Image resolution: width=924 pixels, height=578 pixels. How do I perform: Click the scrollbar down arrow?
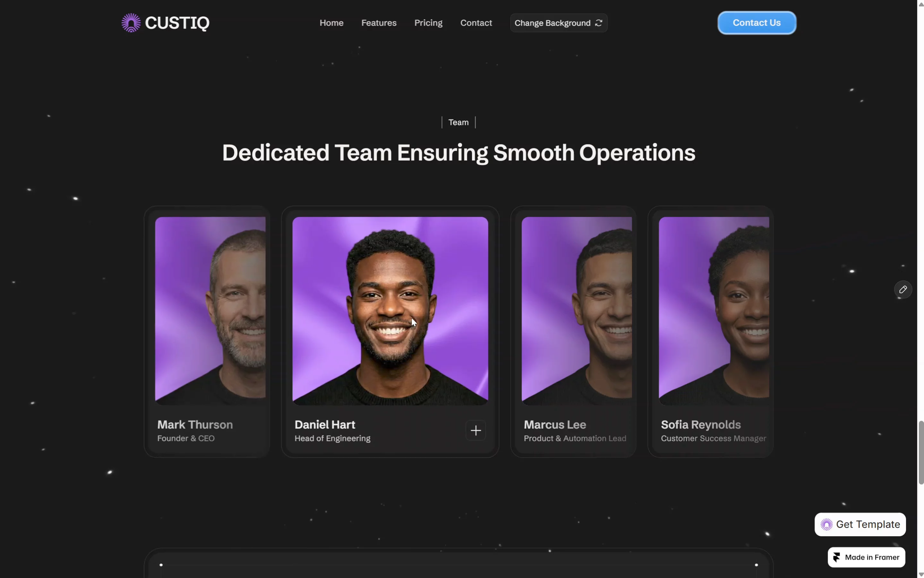tap(920, 574)
